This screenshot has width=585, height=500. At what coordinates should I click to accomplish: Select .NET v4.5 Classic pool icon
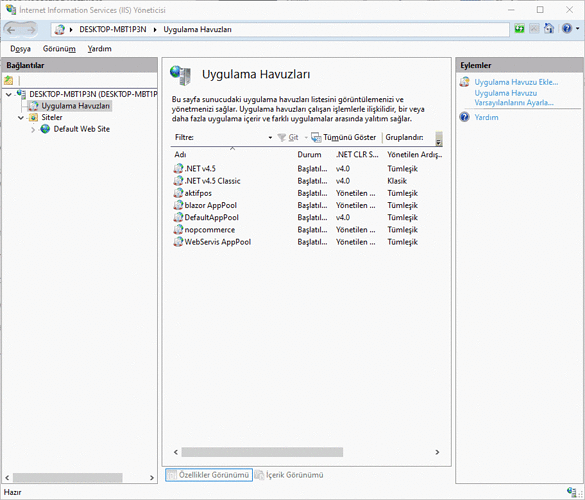pos(179,181)
